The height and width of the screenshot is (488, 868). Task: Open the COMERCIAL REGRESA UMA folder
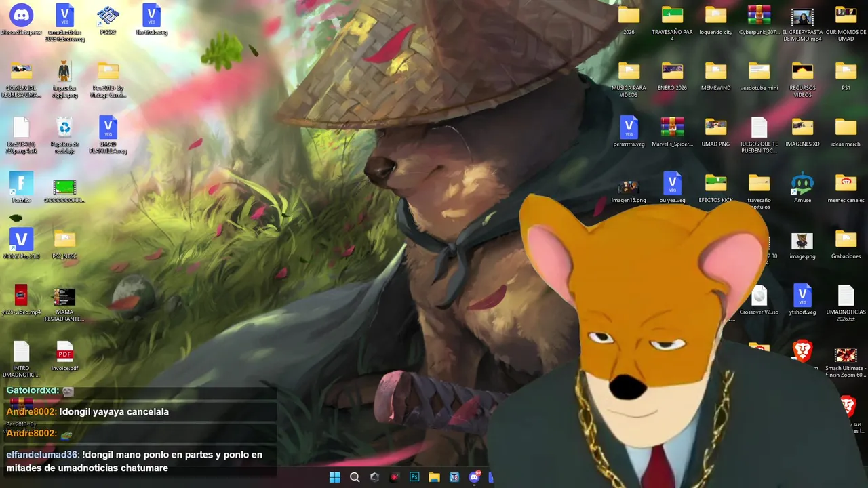point(21,71)
